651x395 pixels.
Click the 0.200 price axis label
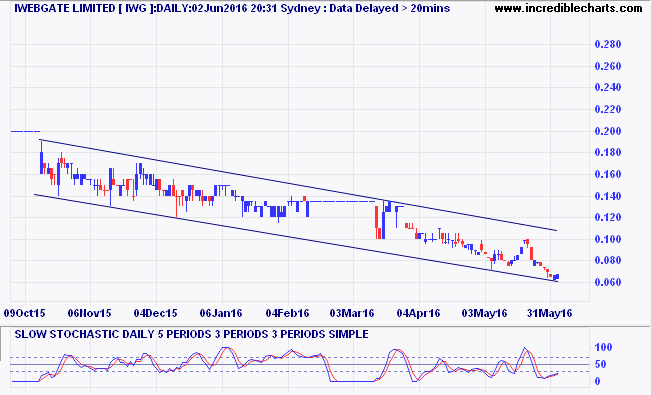tap(608, 131)
